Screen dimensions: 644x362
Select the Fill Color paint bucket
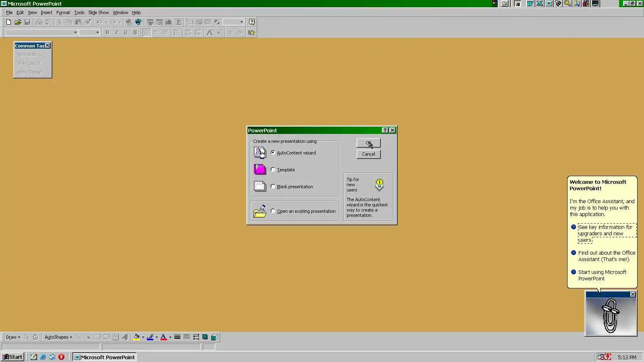136,337
